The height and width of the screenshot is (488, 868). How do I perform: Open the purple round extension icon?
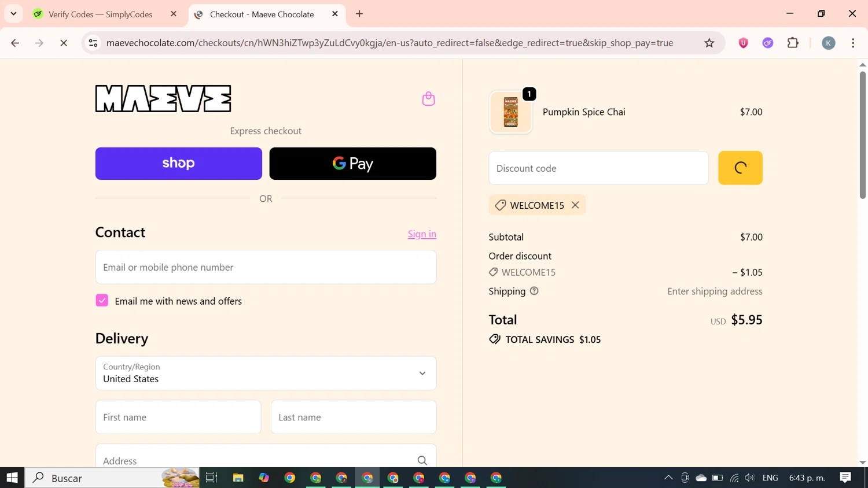click(x=768, y=43)
